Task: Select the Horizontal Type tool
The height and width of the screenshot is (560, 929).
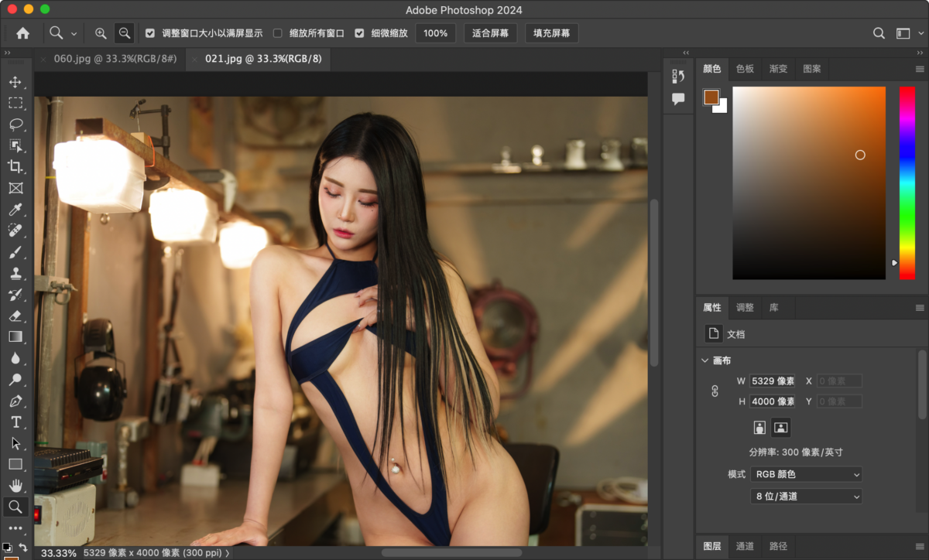Action: 15,422
